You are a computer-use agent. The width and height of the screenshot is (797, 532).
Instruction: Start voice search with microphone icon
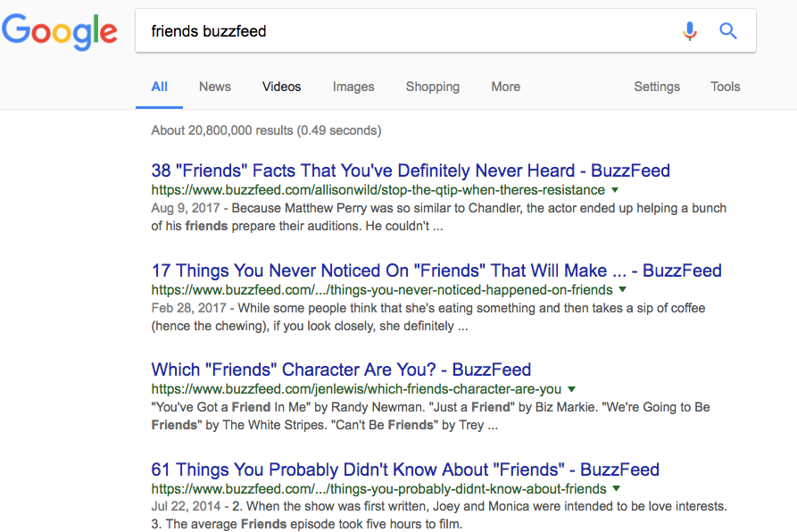(x=689, y=31)
